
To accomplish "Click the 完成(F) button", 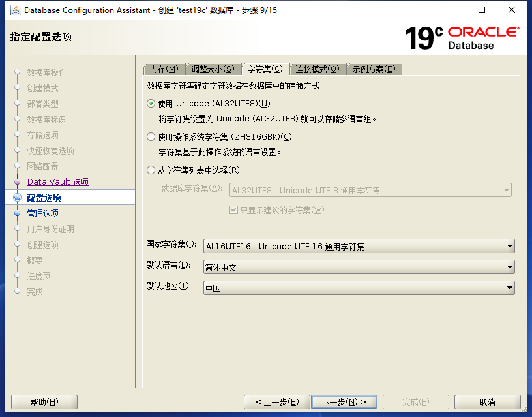I will coord(416,402).
